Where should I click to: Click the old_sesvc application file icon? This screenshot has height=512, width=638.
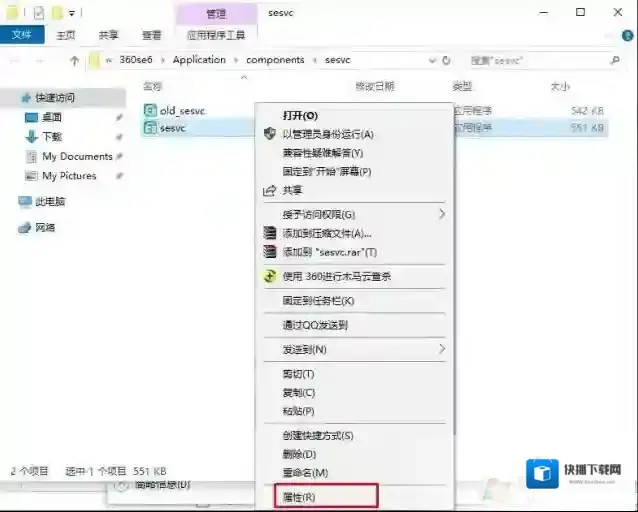tap(150, 110)
